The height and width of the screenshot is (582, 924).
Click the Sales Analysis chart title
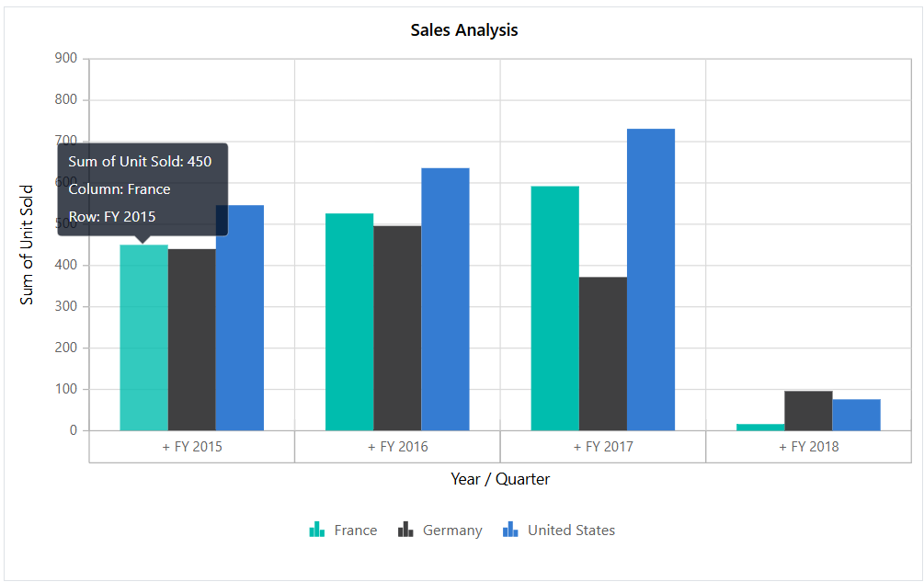pos(462,29)
